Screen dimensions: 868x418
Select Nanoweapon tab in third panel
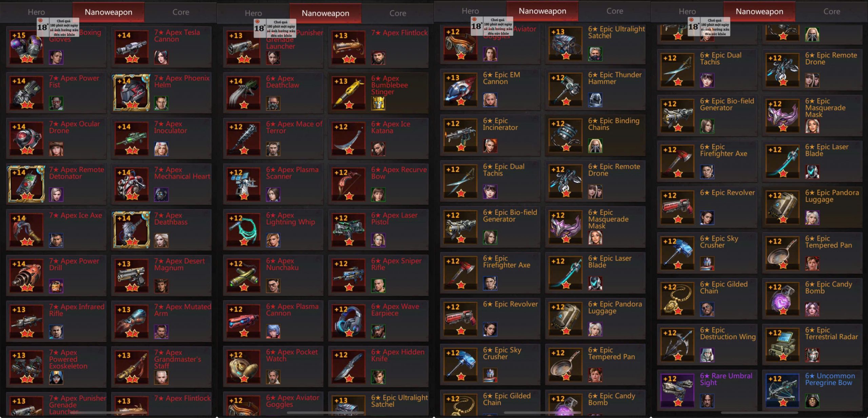point(542,11)
